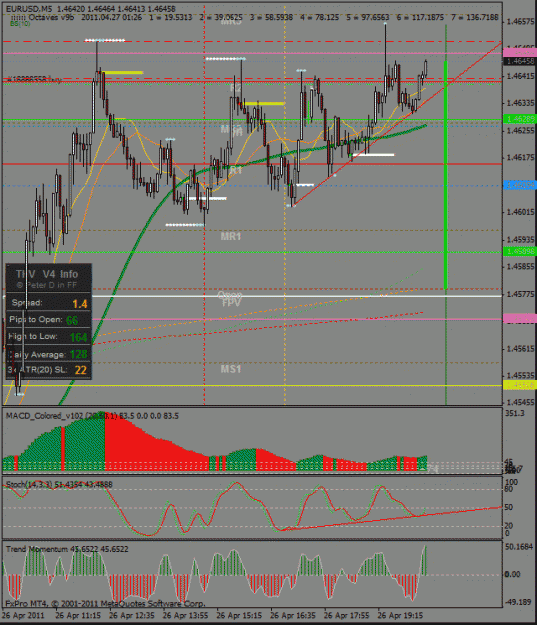This screenshot has height=625, width=537.
Task: Click the '26 Apr 11:15' time axis label
Action: pyautogui.click(x=78, y=615)
